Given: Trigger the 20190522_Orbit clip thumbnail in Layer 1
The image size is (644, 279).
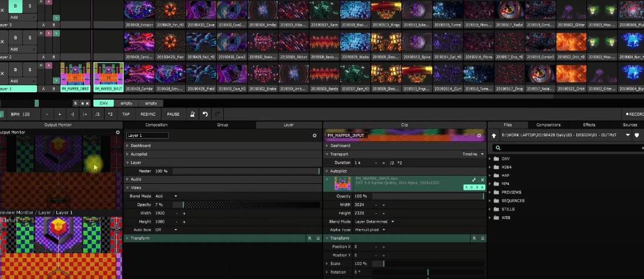Looking at the screenshot, I should point(571,74).
